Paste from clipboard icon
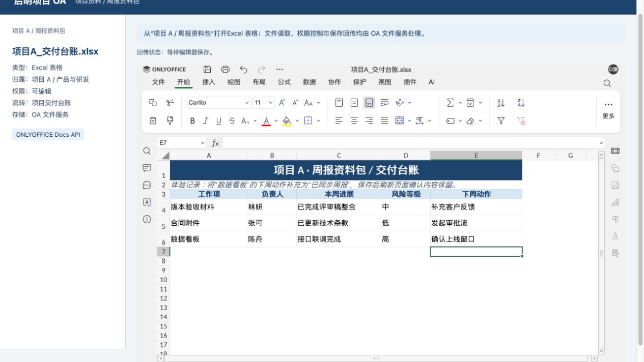 pos(153,120)
